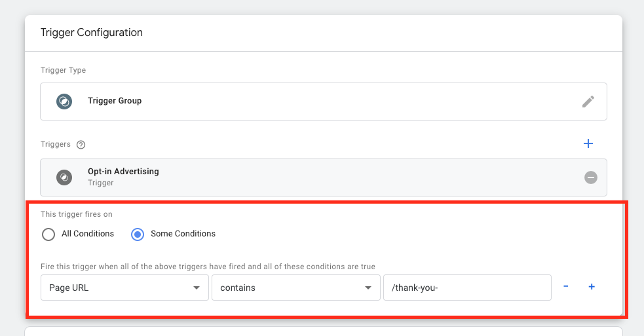Open the Opt-in Advertising trigger row
Screen dimensions: 644x336
(x=324, y=177)
